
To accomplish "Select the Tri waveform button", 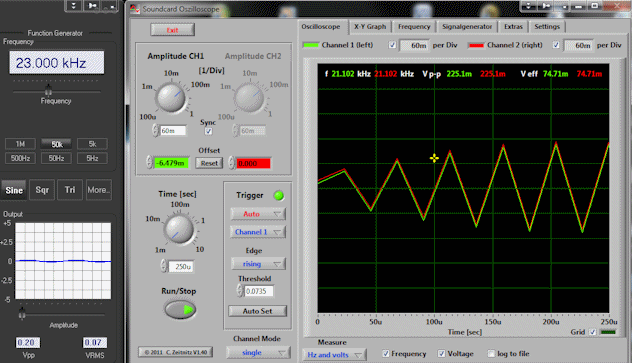I will pos(70,190).
